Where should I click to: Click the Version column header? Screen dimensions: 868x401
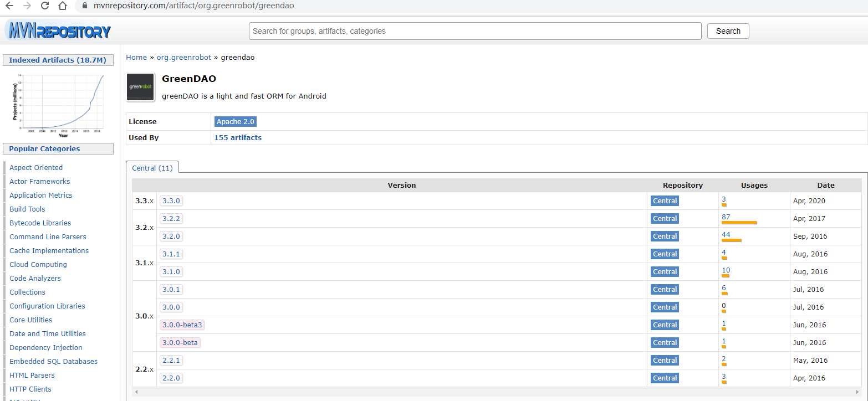pos(402,185)
